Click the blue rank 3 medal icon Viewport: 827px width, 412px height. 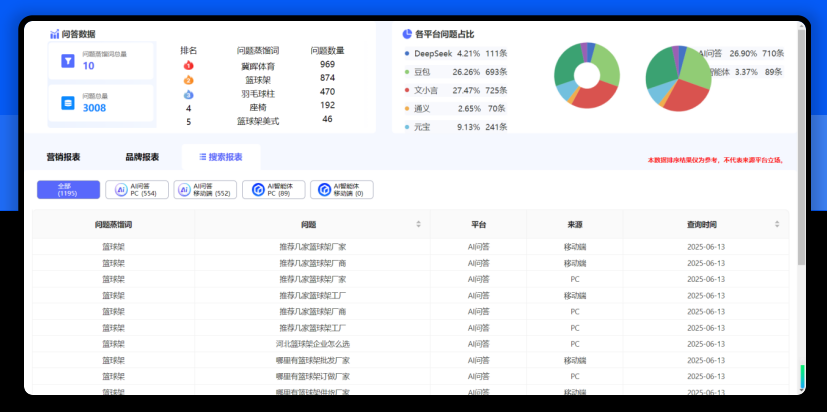188,93
